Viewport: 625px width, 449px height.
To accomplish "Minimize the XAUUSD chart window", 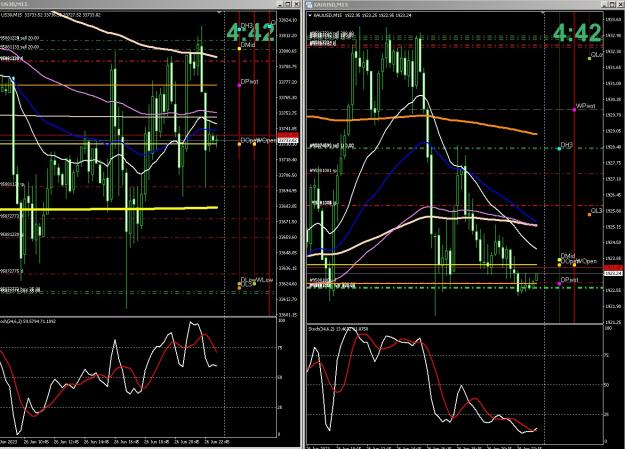I will click(x=605, y=4).
